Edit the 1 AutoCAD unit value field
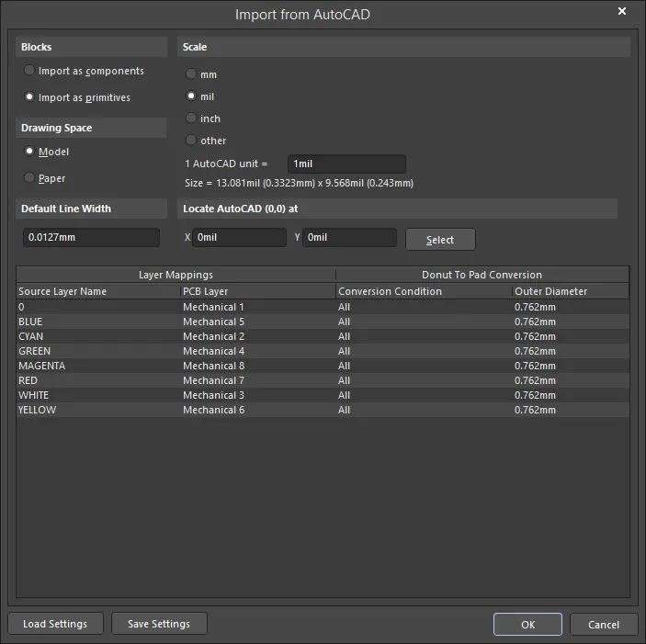 346,164
